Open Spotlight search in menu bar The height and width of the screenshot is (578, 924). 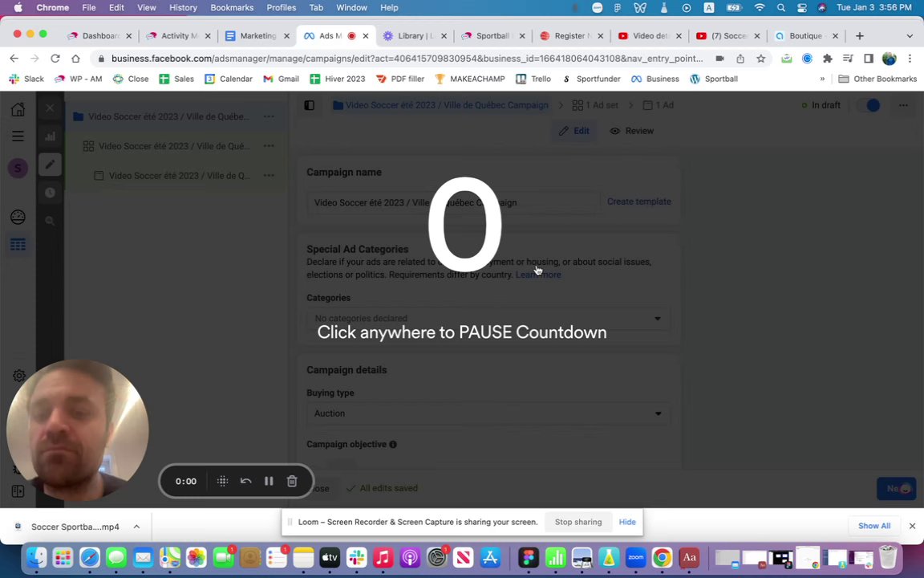tap(780, 8)
